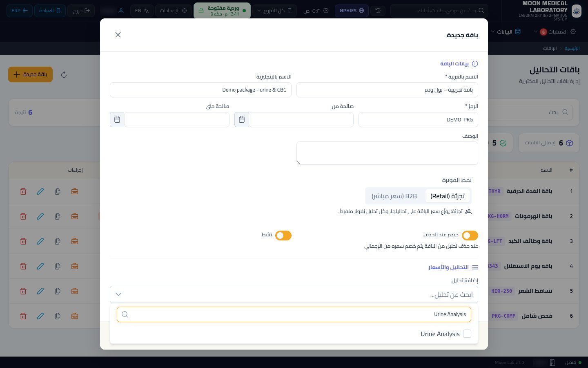Select the تجزئة (Retail) billing mode
Image resolution: width=588 pixels, height=368 pixels.
(448, 196)
